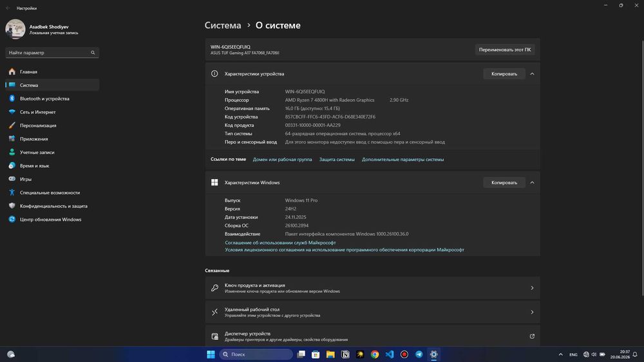Click the volume icon in system tray
The height and width of the screenshot is (362, 644).
(x=594, y=354)
